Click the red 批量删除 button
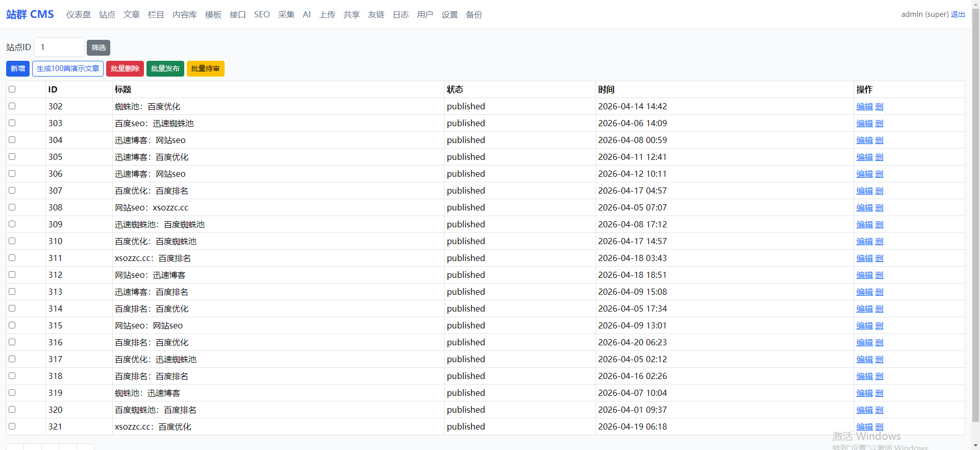 125,68
